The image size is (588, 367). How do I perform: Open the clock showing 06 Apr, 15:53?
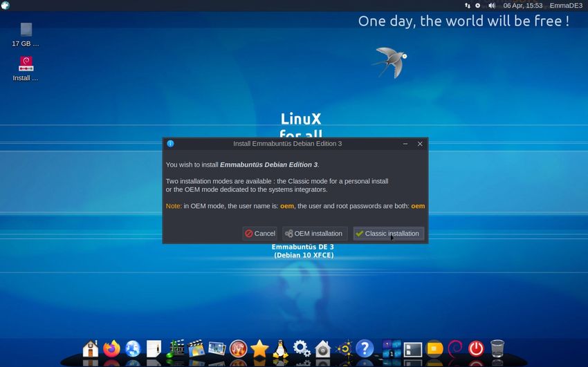(x=523, y=6)
